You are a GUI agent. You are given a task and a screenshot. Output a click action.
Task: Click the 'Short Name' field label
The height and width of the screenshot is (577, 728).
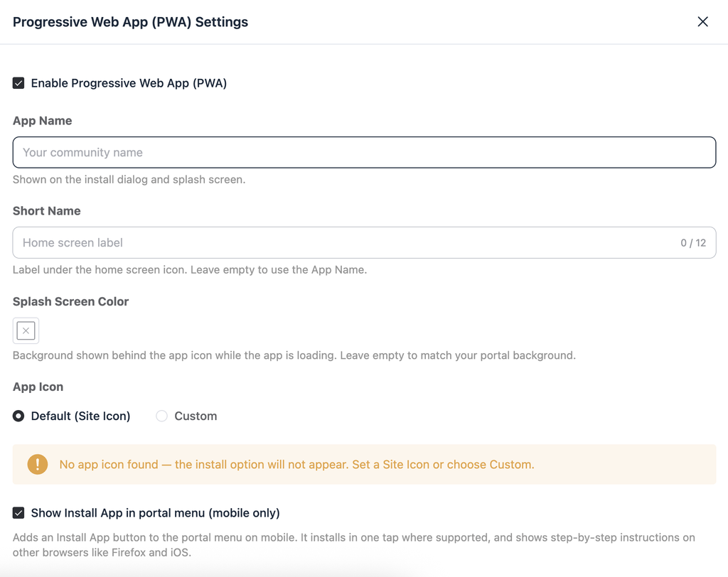coord(46,211)
